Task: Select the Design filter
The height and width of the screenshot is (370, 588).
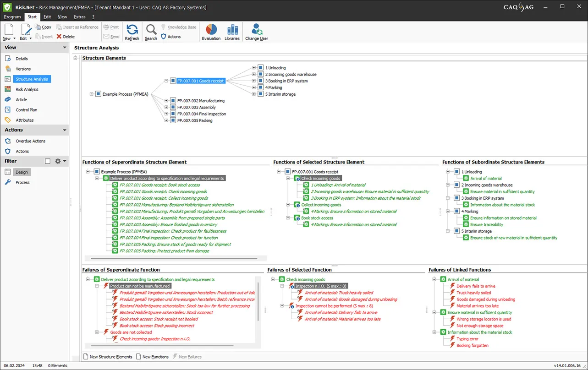Action: click(22, 172)
